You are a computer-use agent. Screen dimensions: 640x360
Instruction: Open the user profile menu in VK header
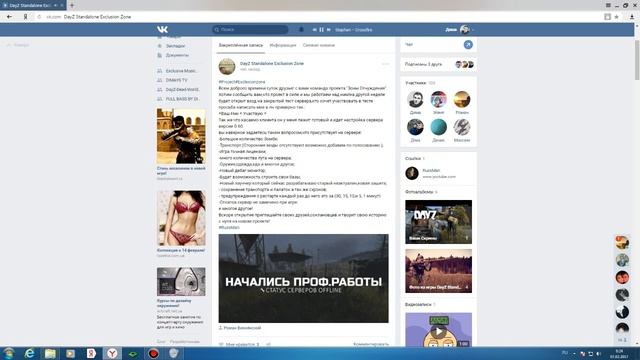460,29
